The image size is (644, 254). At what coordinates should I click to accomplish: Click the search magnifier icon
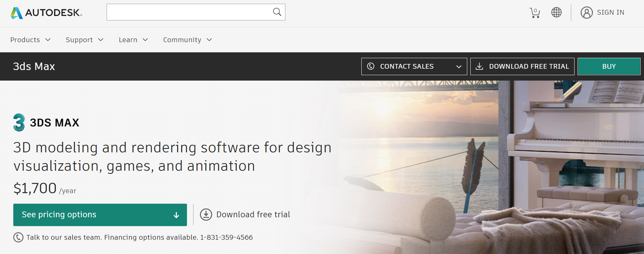[277, 12]
